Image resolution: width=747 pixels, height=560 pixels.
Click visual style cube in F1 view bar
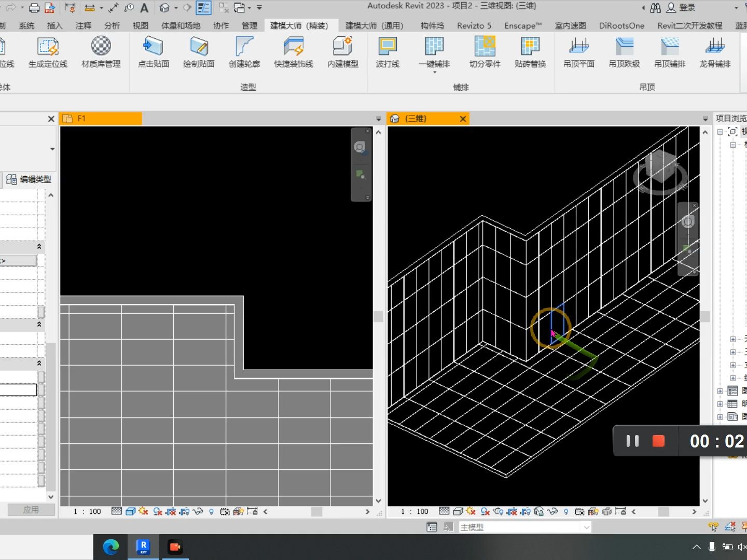pyautogui.click(x=130, y=511)
